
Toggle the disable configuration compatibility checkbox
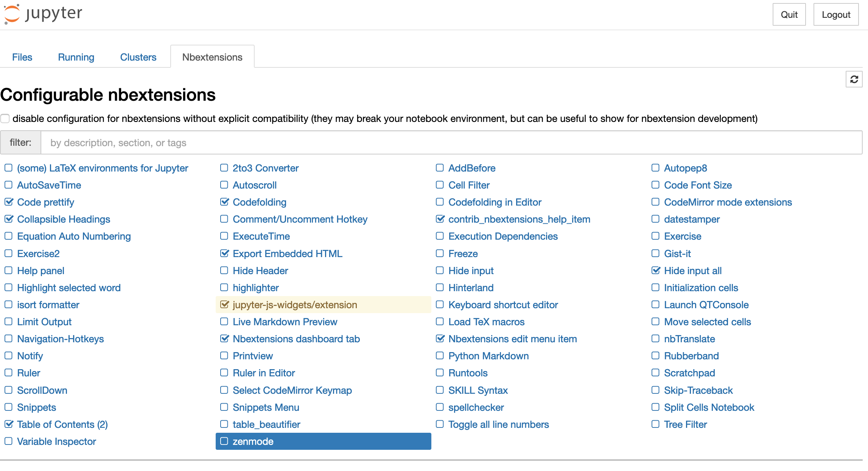(5, 119)
